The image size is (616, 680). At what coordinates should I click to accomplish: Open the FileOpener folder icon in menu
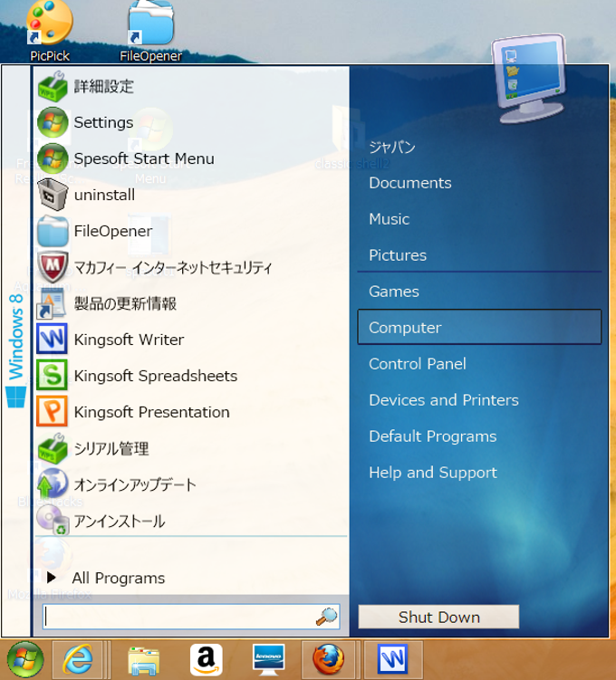point(53,231)
